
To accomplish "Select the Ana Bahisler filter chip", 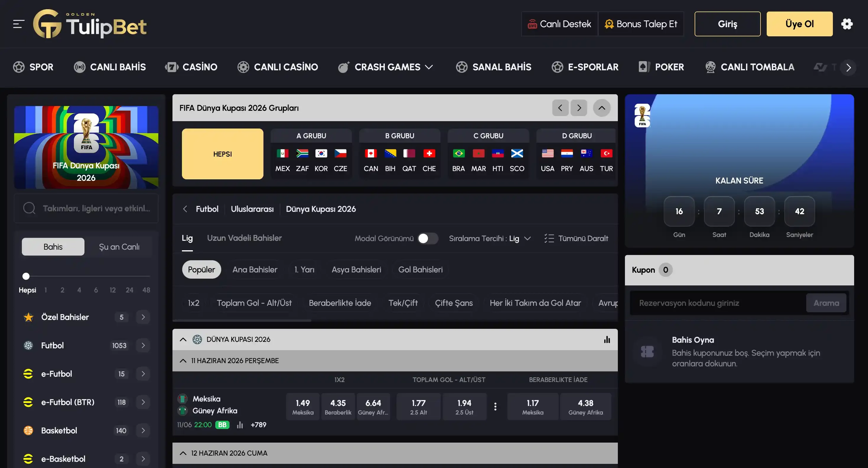I will [x=255, y=270].
